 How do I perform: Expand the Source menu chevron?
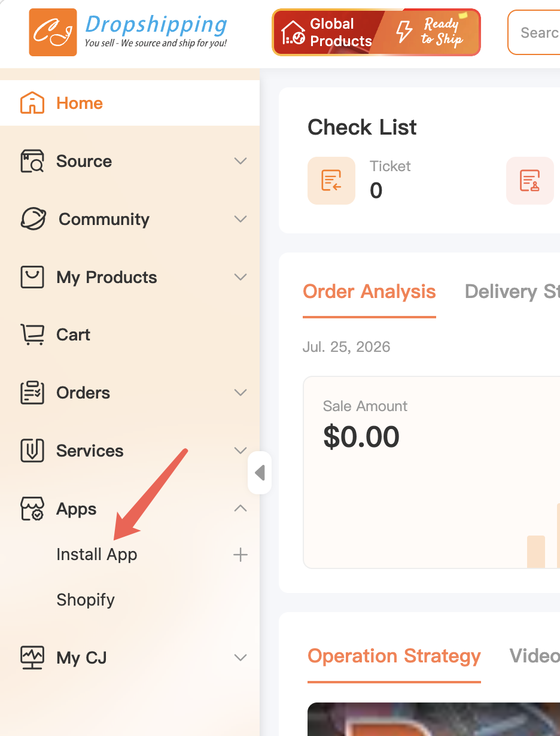[241, 161]
